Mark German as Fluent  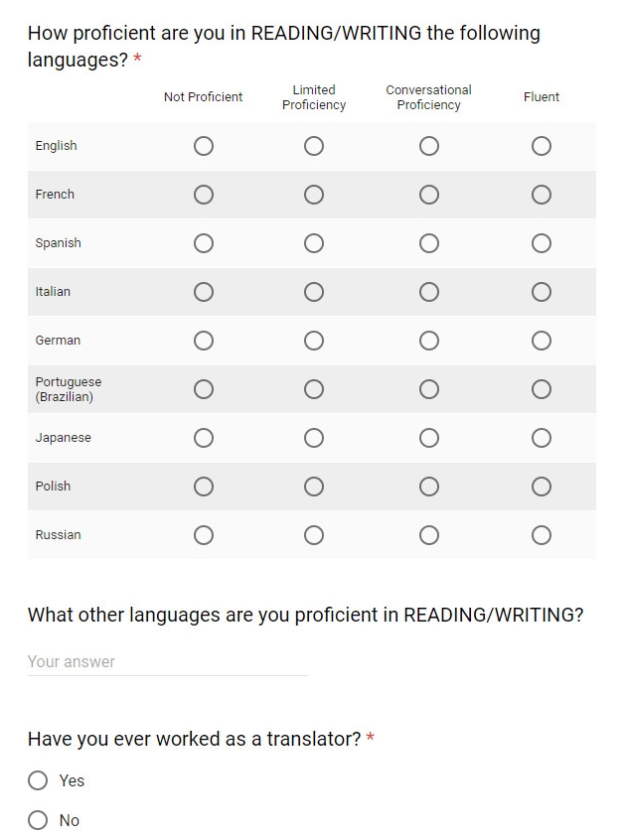pyautogui.click(x=542, y=341)
